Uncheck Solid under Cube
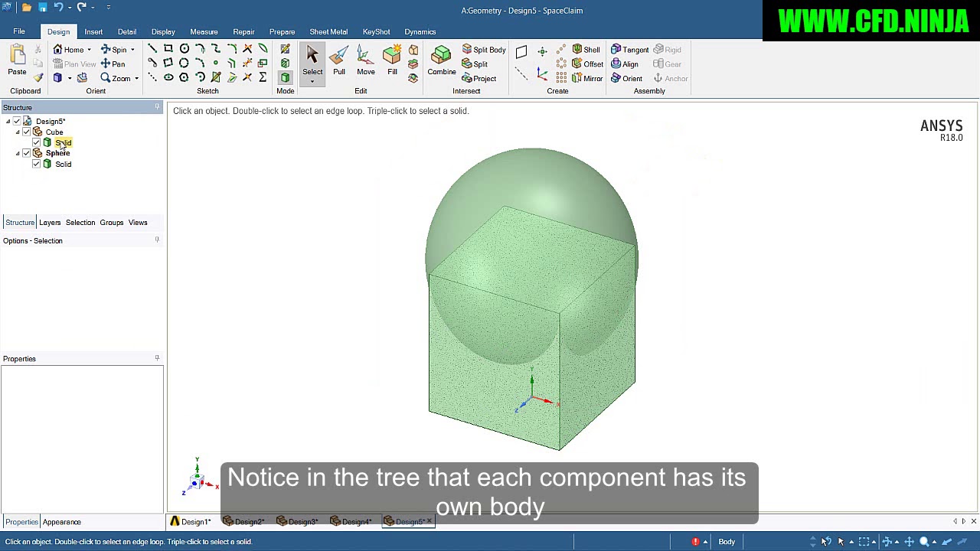Viewport: 980px width, 551px height. pyautogui.click(x=36, y=143)
